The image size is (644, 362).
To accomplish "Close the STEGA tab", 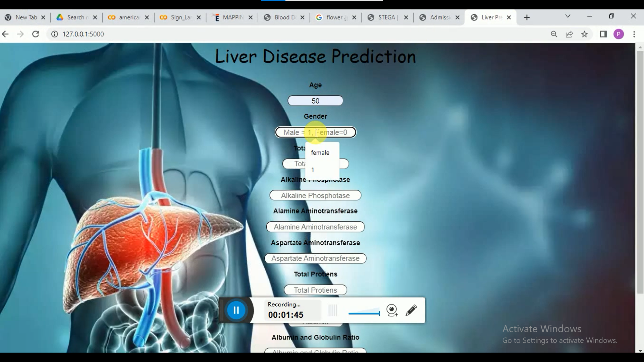I will [406, 17].
